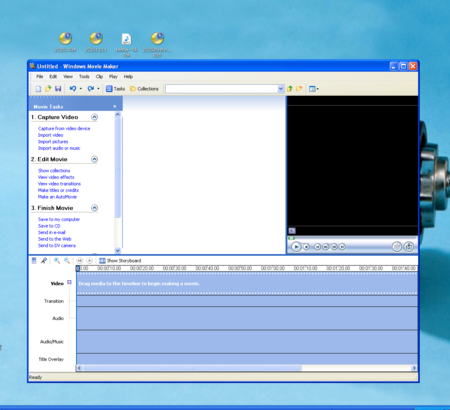Click the Movie Maker title bar icon
The height and width of the screenshot is (410, 450).
(x=32, y=66)
